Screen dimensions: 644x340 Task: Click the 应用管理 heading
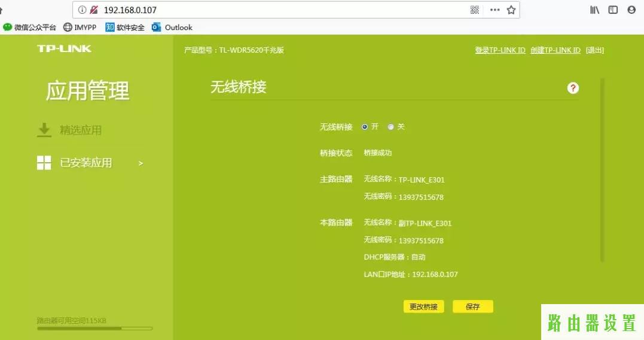click(x=87, y=91)
